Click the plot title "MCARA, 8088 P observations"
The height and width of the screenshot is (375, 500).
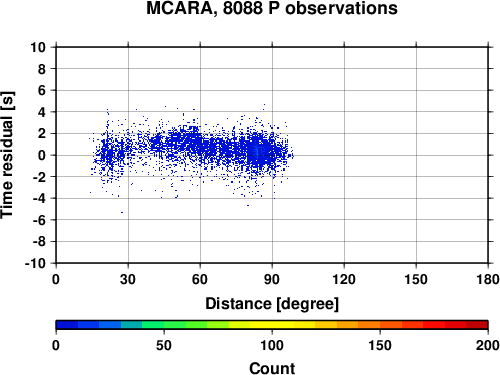(x=272, y=8)
